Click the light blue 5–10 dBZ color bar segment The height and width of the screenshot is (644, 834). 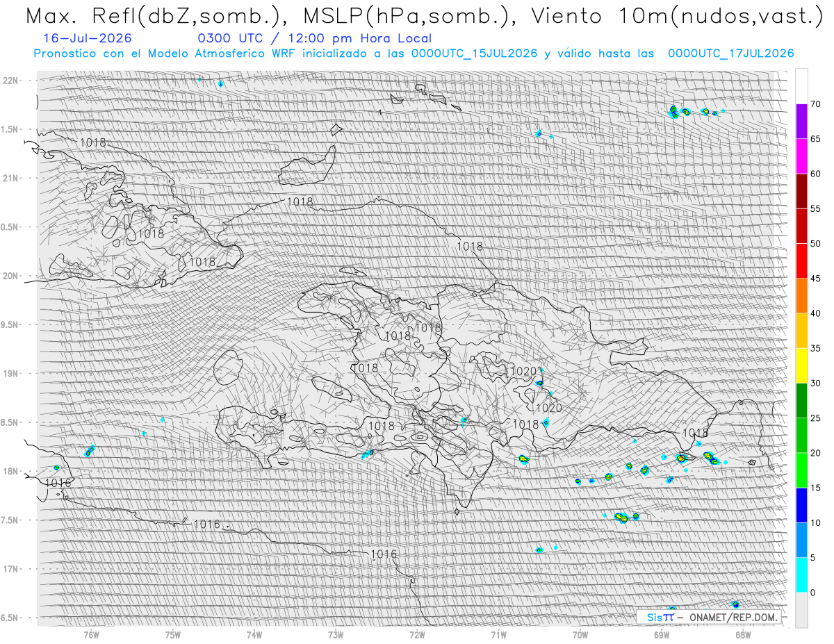[801, 540]
